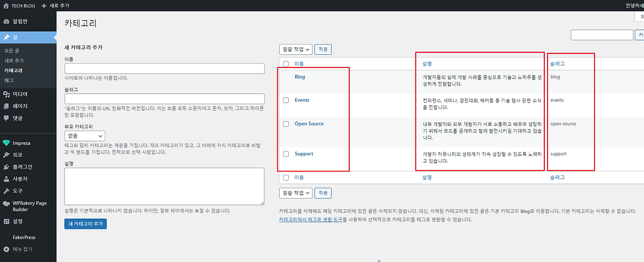
Task: Click the TECH BLOG home icon
Action: [x=6, y=5]
